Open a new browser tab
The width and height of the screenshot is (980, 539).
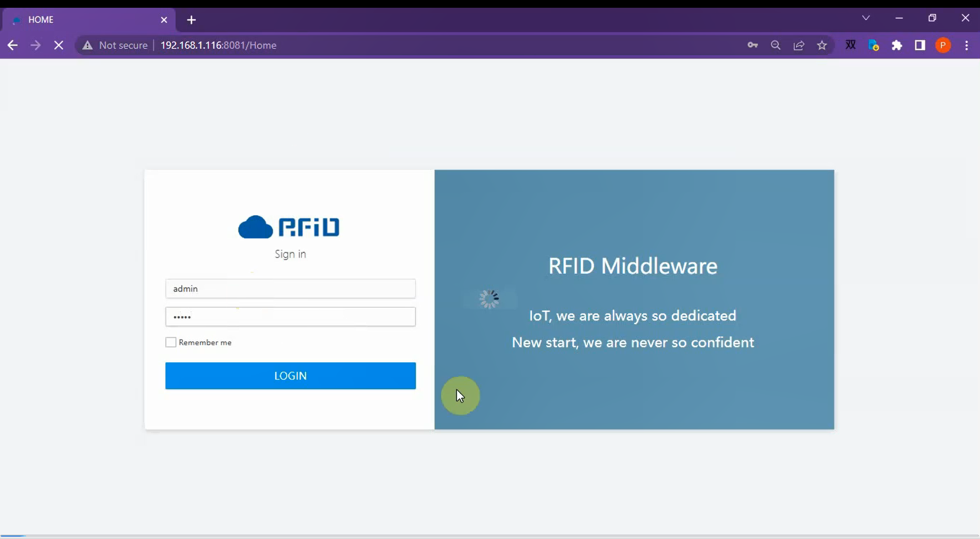coord(191,20)
